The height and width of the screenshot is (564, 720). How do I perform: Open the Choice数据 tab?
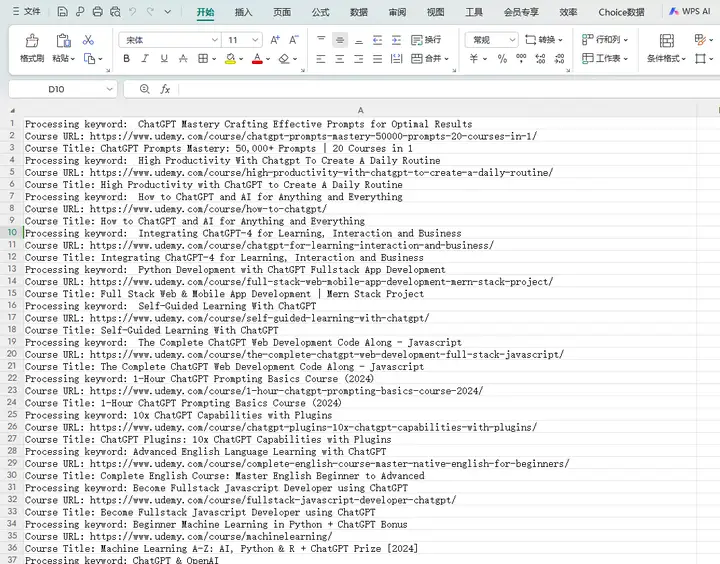click(x=621, y=12)
